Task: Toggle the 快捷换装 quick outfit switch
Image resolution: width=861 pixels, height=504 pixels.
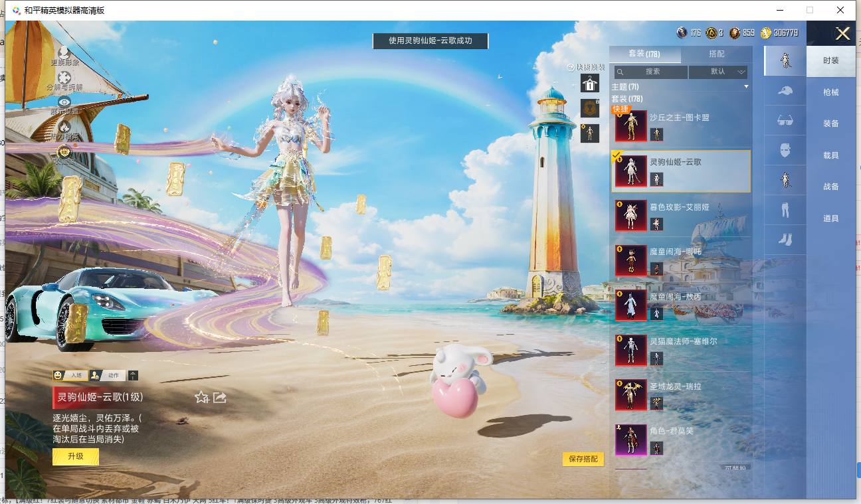Action: tap(586, 67)
